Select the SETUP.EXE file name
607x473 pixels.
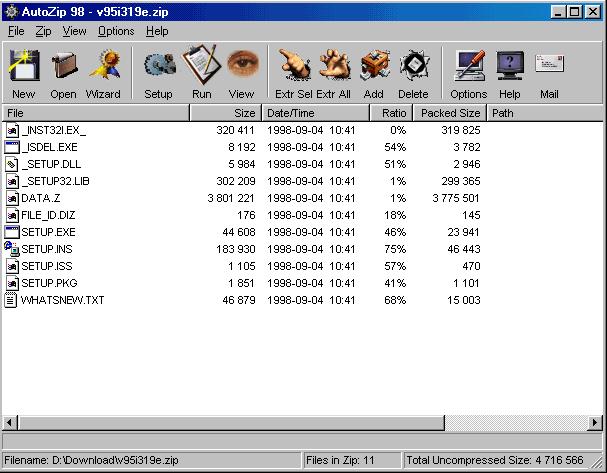(x=48, y=232)
